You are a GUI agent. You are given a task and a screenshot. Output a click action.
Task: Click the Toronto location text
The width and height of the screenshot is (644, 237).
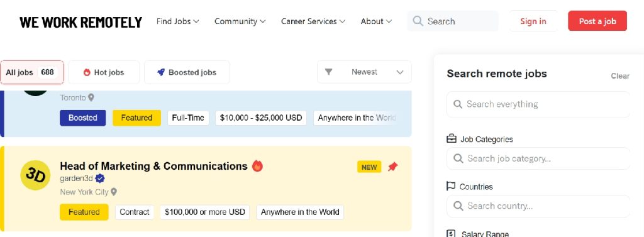pyautogui.click(x=73, y=98)
